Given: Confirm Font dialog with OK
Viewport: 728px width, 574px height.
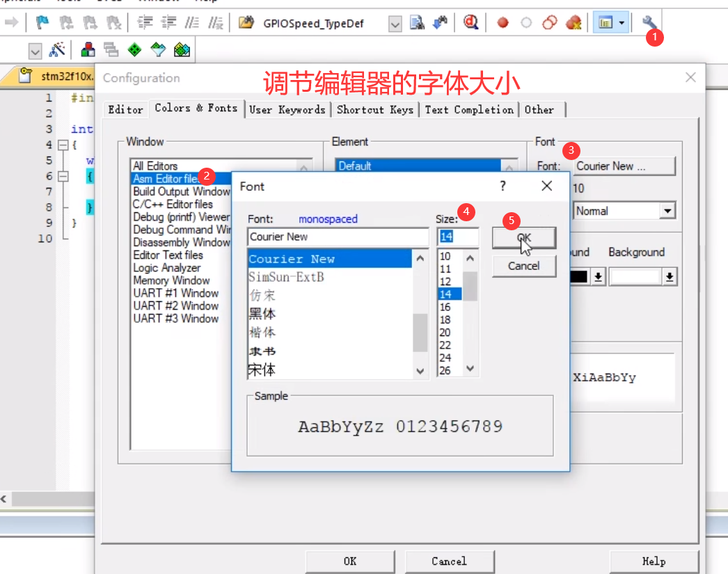Looking at the screenshot, I should (x=523, y=238).
